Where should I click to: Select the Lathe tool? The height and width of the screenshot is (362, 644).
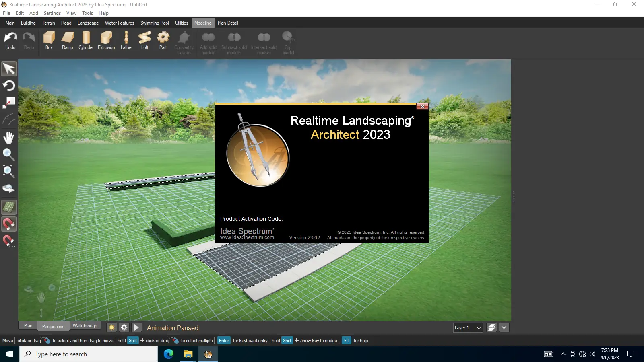(126, 41)
